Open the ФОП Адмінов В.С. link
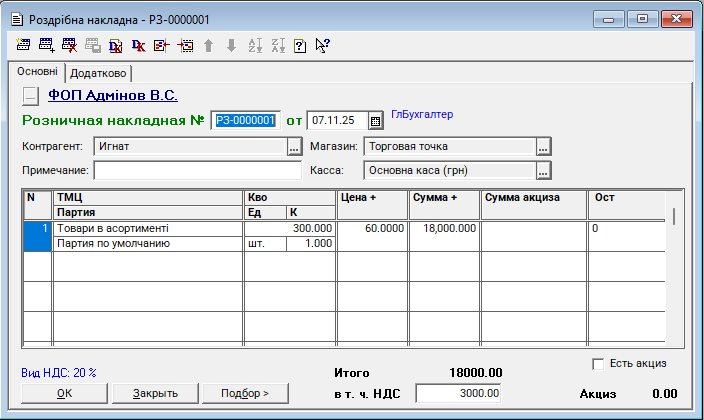Viewport: 704px width, 420px height. 113,96
